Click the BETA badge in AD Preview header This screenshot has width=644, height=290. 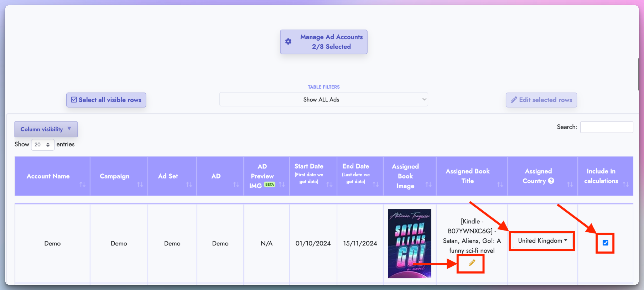click(269, 185)
